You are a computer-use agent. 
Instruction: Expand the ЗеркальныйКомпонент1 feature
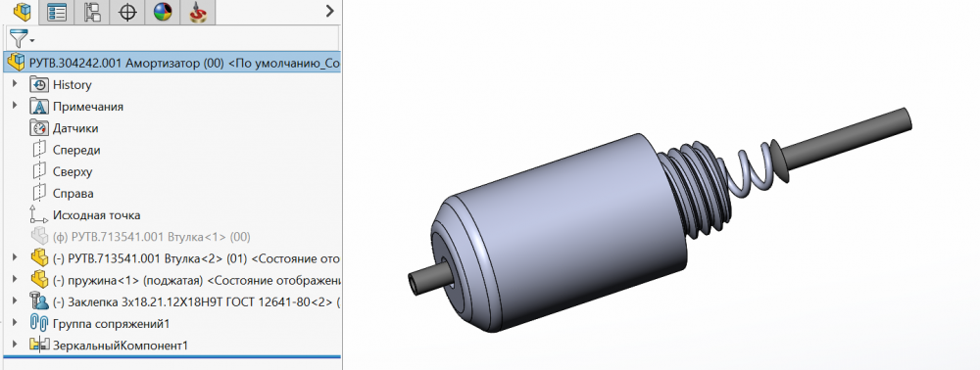(15, 345)
